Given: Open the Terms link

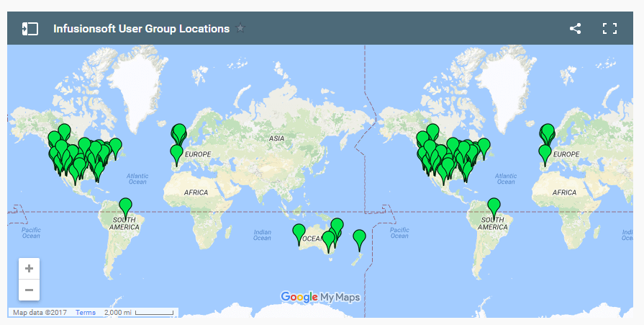Looking at the screenshot, I should (86, 313).
